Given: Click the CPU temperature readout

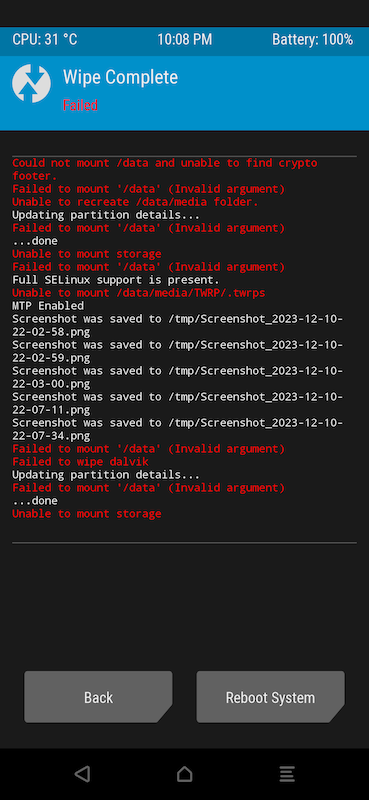Looking at the screenshot, I should point(45,40).
